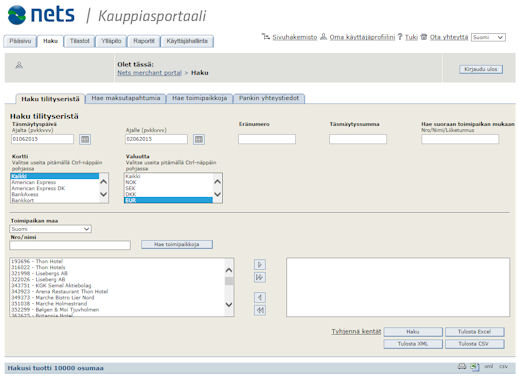Viewport: 518px width, 376px height.
Task: Select American Express DK in Kortti list
Action: [55, 188]
